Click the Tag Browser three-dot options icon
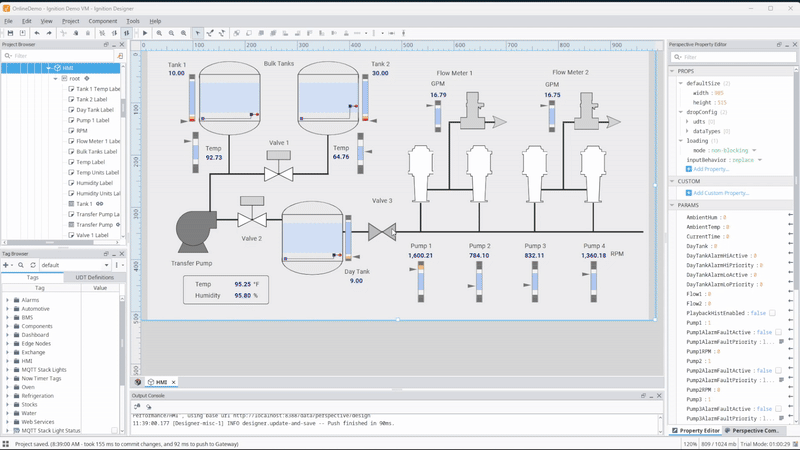This screenshot has height=450, width=800. tap(116, 265)
